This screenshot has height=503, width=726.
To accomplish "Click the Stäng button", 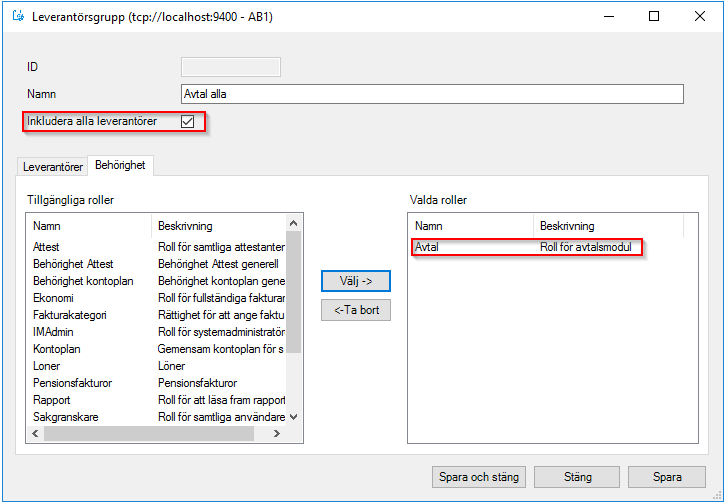I will coord(577,477).
